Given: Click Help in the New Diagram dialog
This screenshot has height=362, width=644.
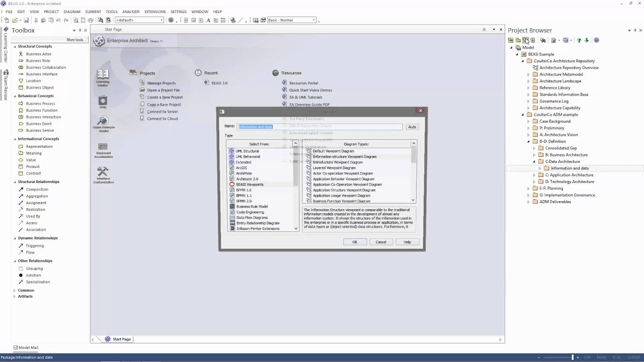Looking at the screenshot, I should 407,242.
